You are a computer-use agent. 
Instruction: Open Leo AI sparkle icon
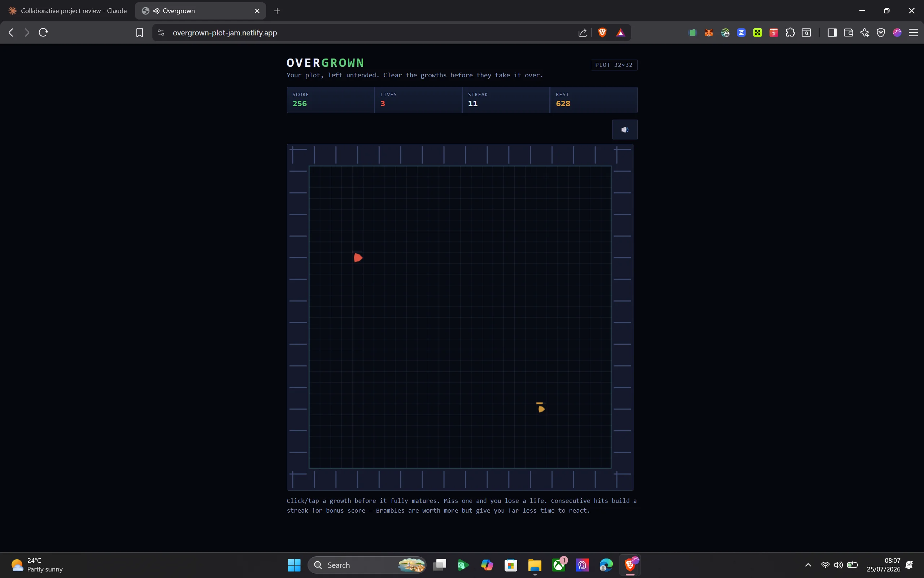tap(865, 33)
